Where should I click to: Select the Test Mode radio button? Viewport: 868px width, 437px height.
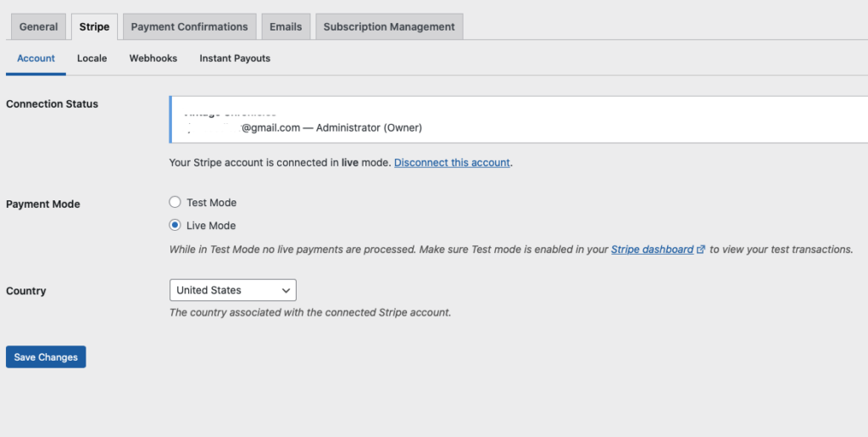[175, 203]
